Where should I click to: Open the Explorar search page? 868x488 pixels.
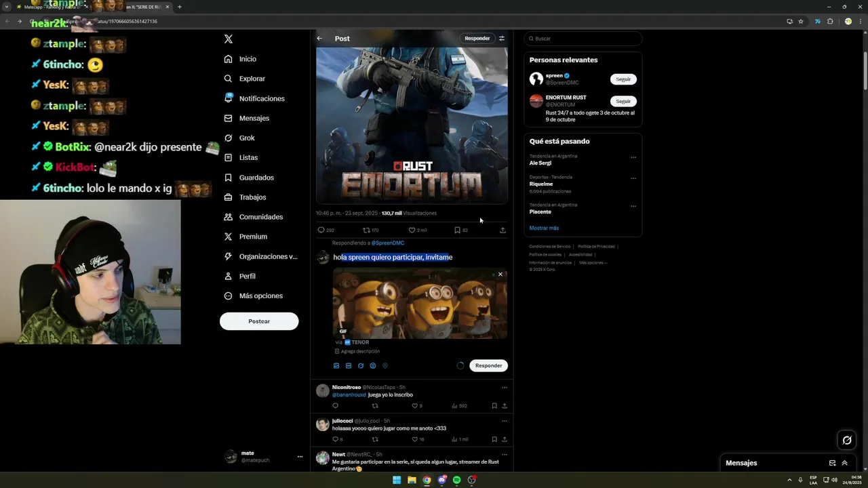point(245,79)
